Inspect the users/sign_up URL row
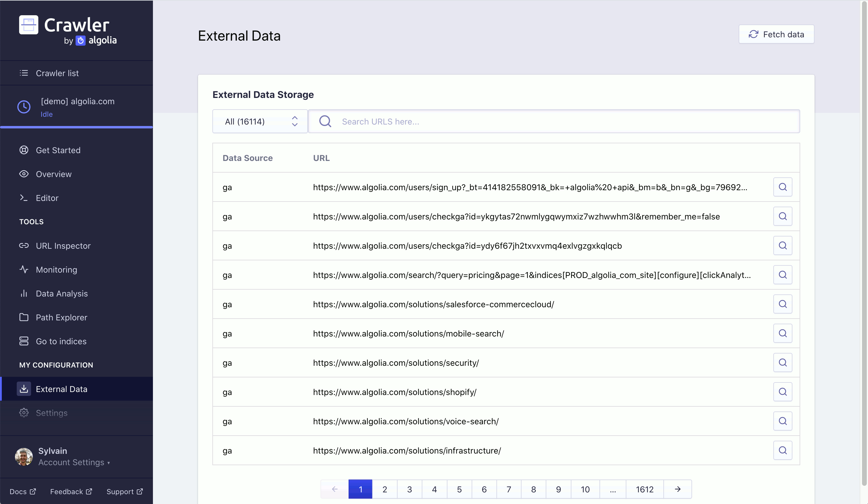The width and height of the screenshot is (868, 504). coord(783,187)
